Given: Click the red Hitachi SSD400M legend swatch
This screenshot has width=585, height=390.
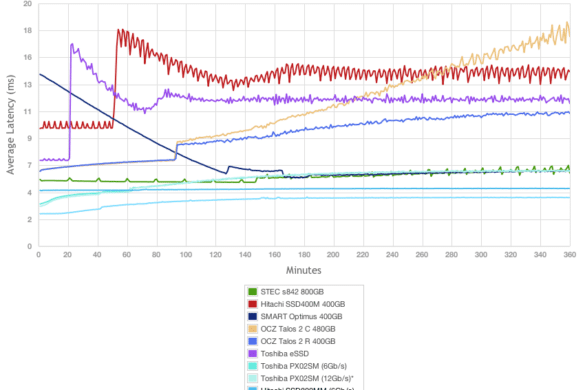Looking at the screenshot, I should coord(253,304).
